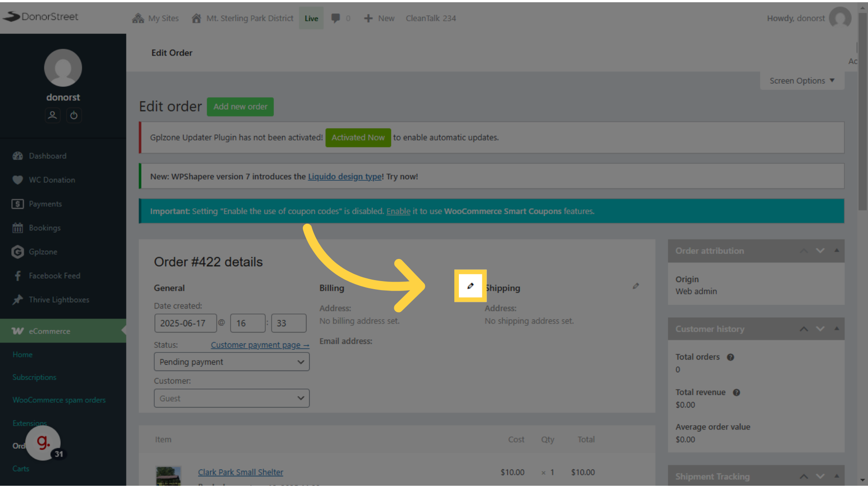Screen dimensions: 868x488
Task: Open eCommerce Home submenu
Action: (23, 355)
